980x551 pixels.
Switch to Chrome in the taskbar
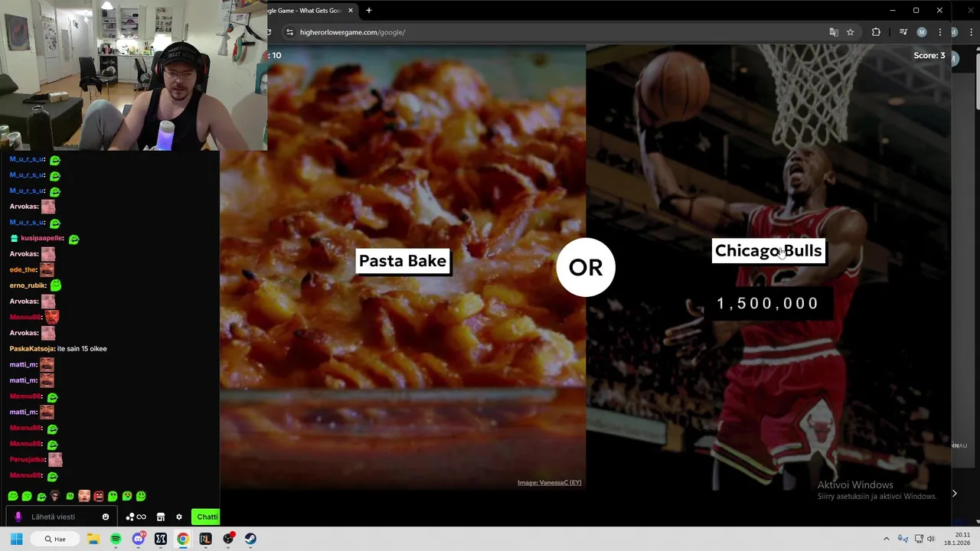pos(183,539)
